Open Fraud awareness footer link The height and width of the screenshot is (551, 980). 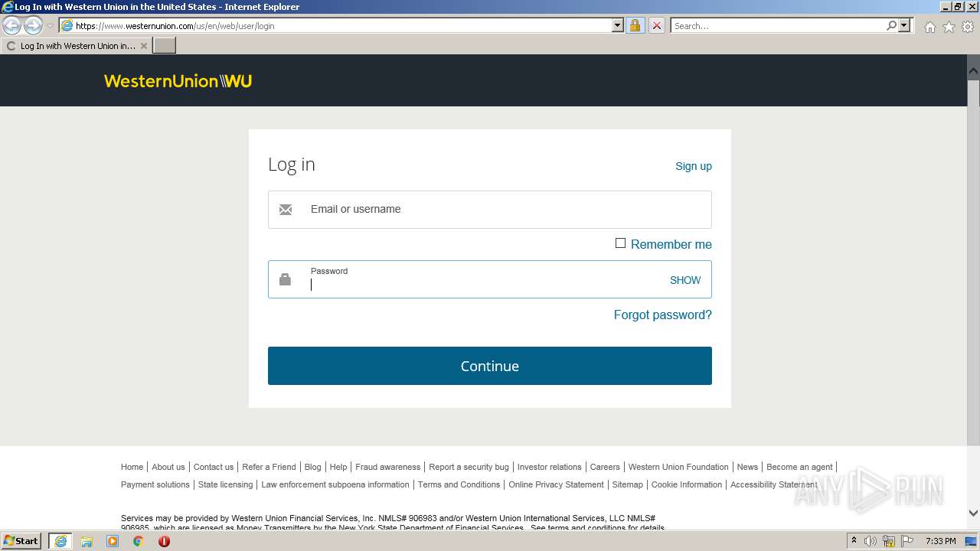(387, 467)
